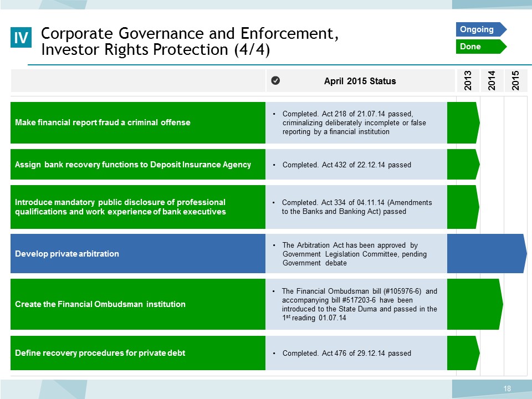Select the mandatory public disclosure of qualifications row
The width and height of the screenshot is (532, 399).
[x=138, y=207]
